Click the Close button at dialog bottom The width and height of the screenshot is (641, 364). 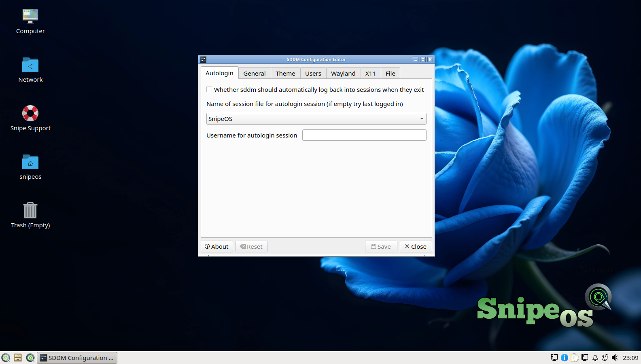coord(416,246)
